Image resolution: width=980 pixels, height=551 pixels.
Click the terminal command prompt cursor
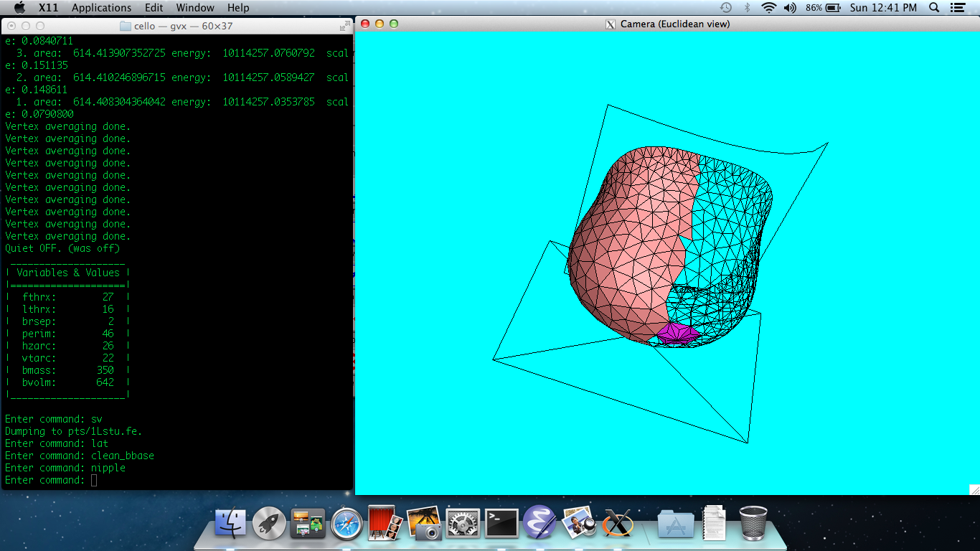[x=94, y=480]
